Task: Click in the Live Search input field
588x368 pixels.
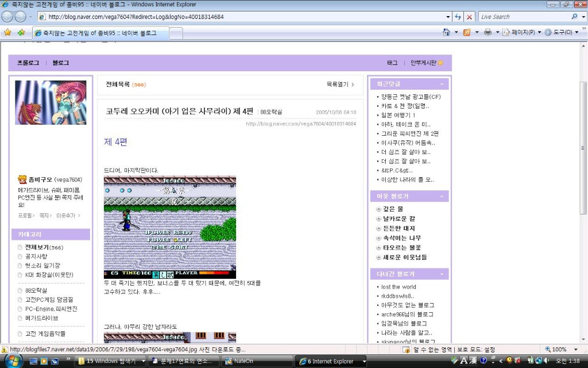Action: pos(524,17)
